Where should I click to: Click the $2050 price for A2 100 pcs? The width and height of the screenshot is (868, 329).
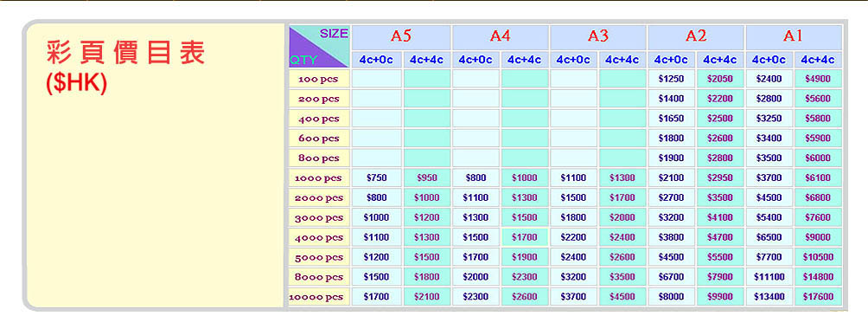[x=720, y=79]
